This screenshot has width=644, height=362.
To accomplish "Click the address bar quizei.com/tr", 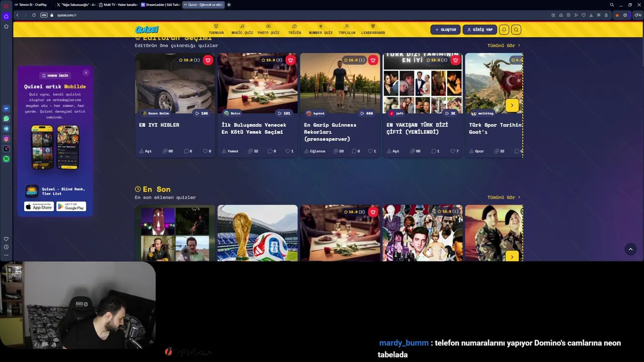I will click(x=67, y=15).
